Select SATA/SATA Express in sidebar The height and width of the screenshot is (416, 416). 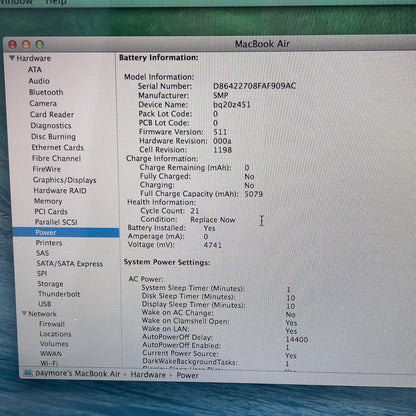pyautogui.click(x=70, y=263)
